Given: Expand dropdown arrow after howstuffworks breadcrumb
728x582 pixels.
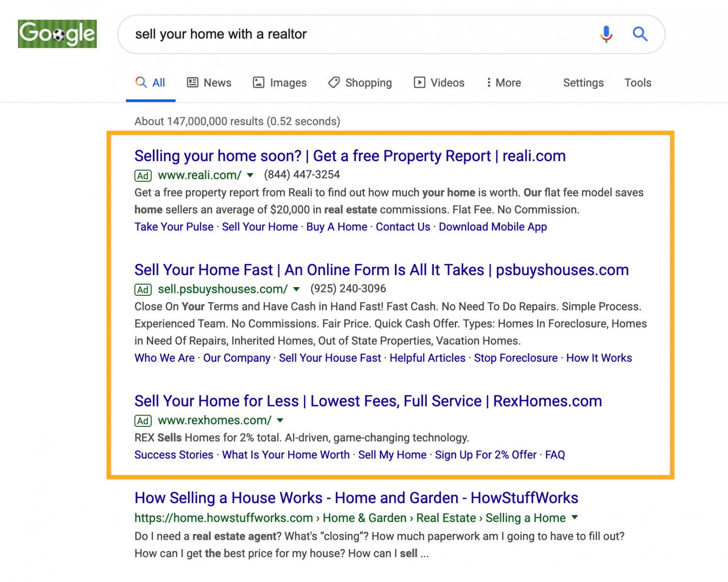Looking at the screenshot, I should point(574,517).
